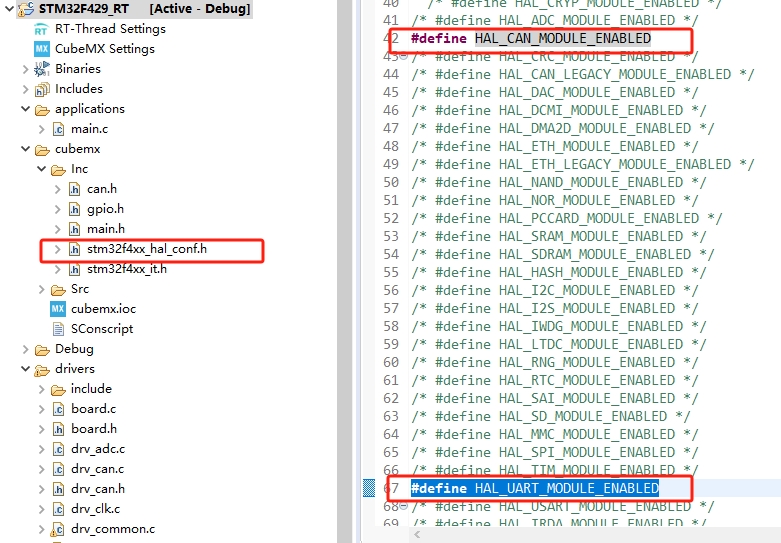Expand the Binaries node
781x543 pixels.
pyautogui.click(x=25, y=69)
